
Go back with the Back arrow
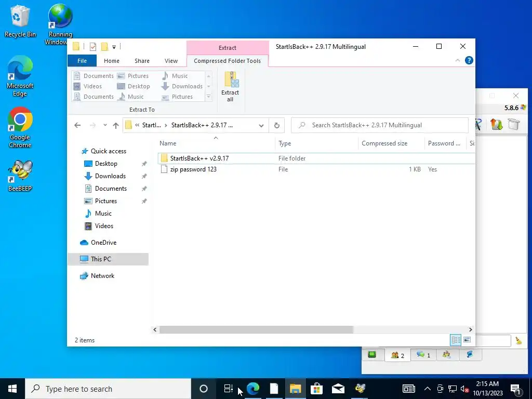[77, 125]
